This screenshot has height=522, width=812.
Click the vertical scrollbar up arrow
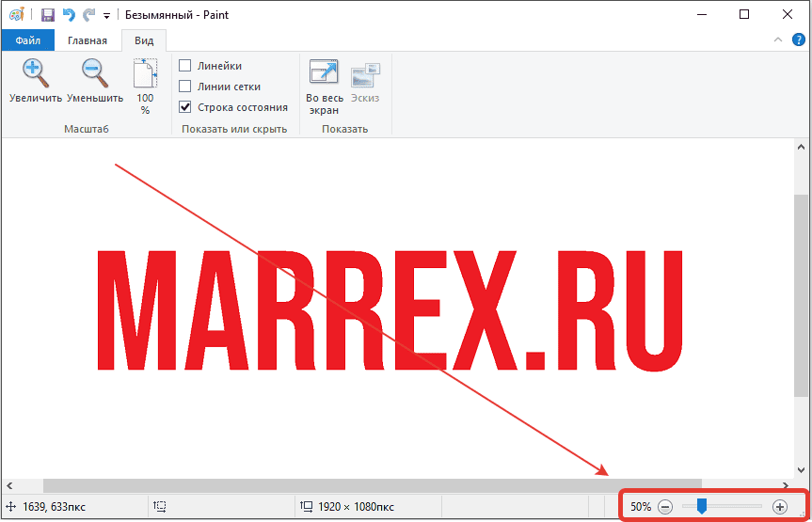click(801, 148)
